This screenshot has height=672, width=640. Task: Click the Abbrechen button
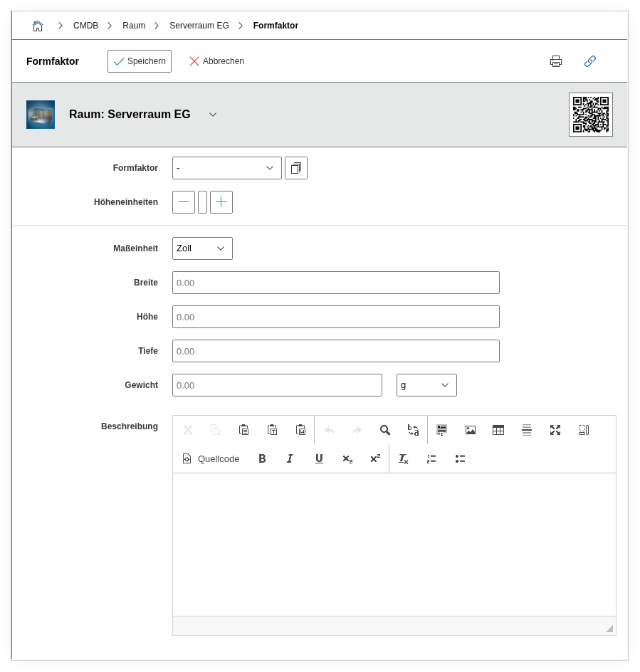[x=216, y=61]
